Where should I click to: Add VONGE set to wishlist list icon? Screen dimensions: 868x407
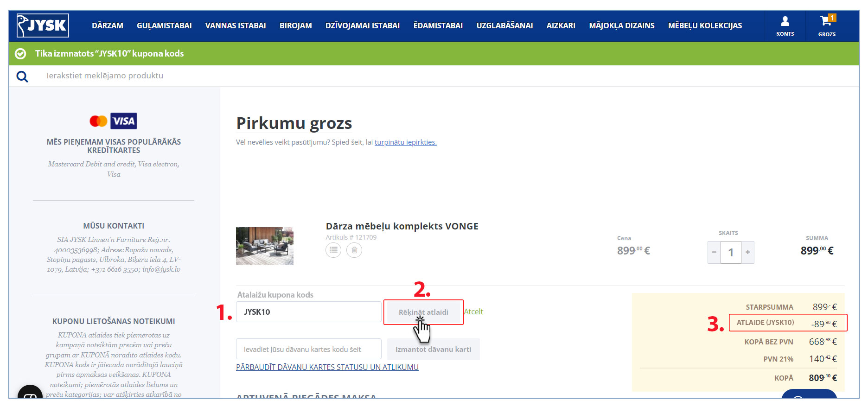click(333, 250)
